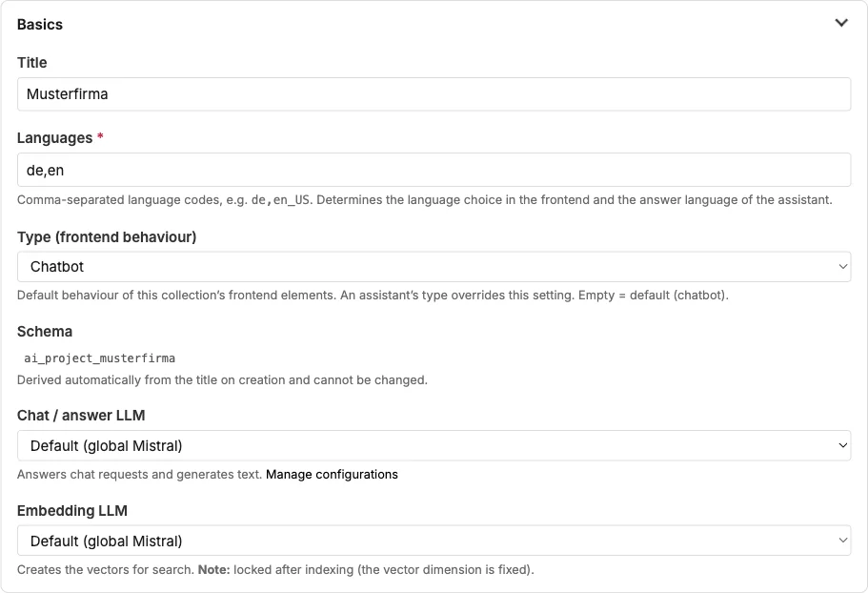868x593 pixels.
Task: Select the schema value ai_project_musterfirma
Action: point(100,358)
